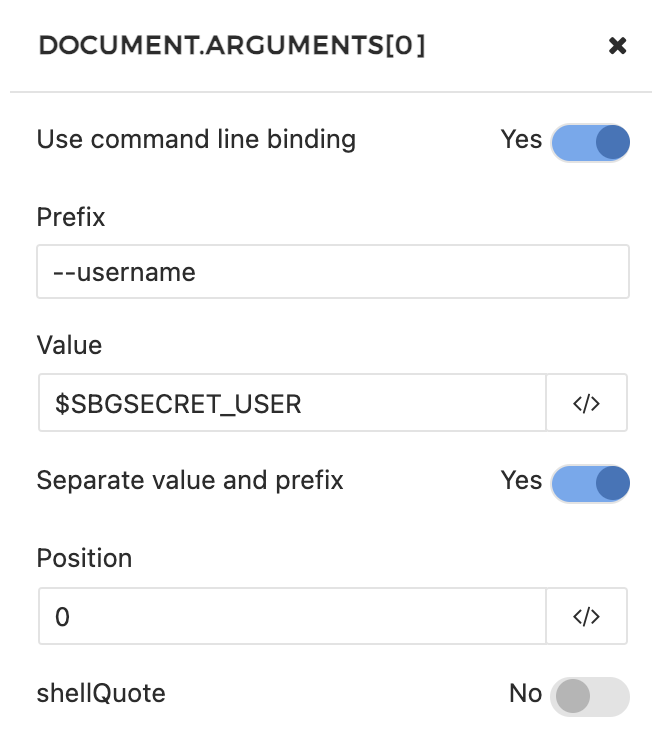The width and height of the screenshot is (652, 742).
Task: Click the divider line under the panel header
Action: (330, 92)
